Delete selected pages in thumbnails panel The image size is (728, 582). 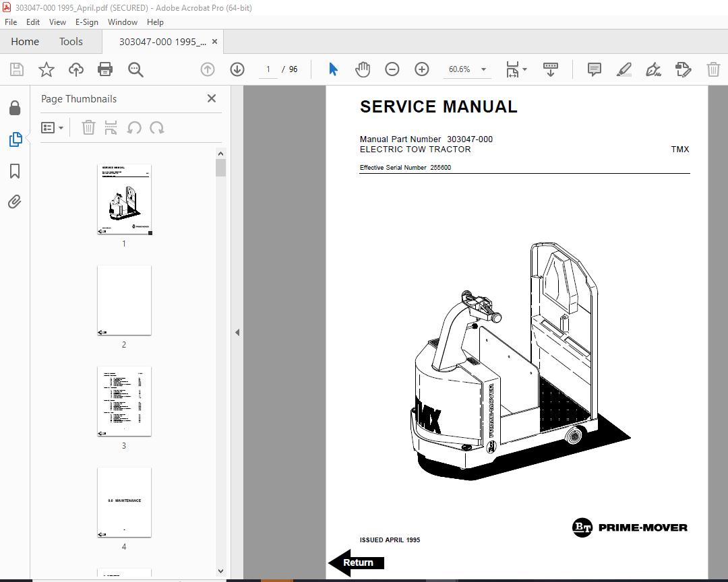coord(88,127)
